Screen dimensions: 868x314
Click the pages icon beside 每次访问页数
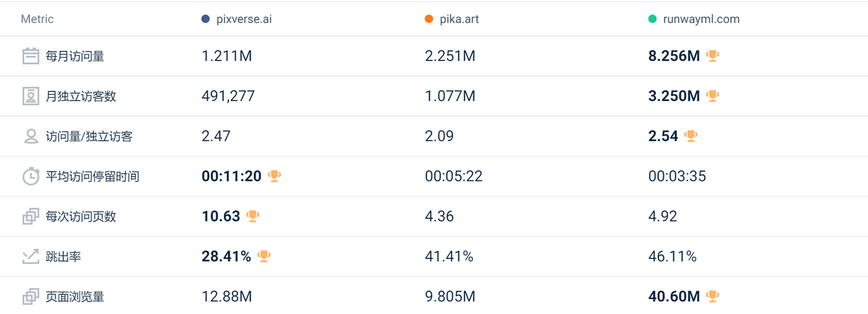pos(31,216)
